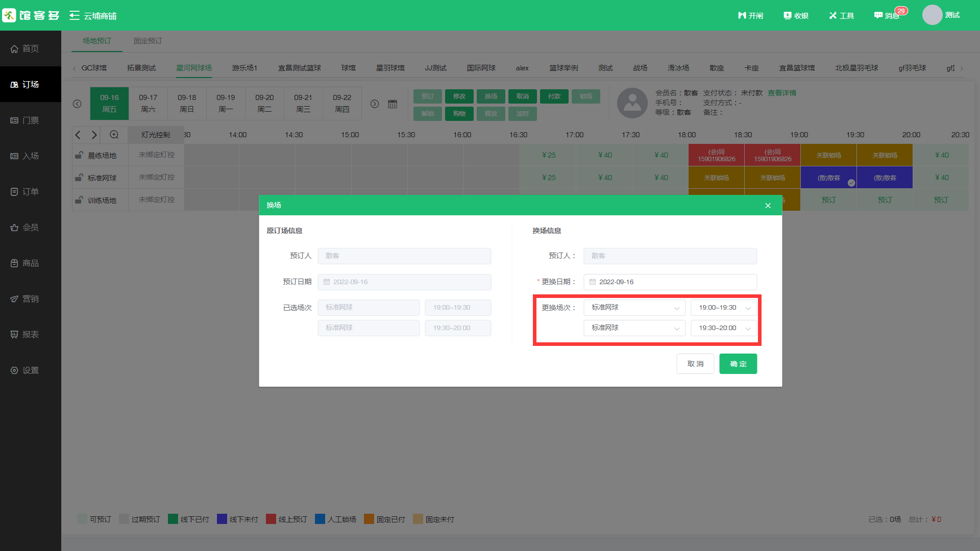This screenshot has width=980, height=551.
Task: Click the 线下已付 green legend swatch
Action: 173,519
